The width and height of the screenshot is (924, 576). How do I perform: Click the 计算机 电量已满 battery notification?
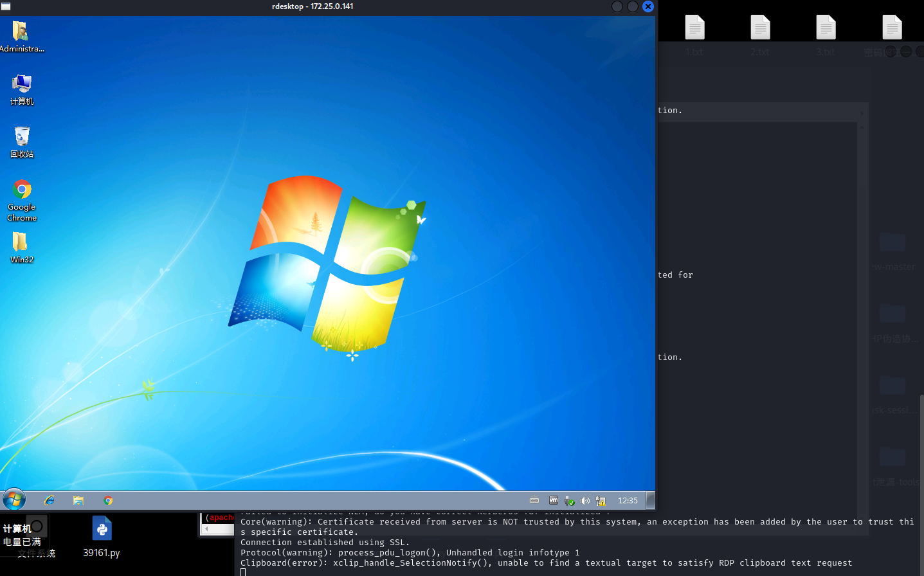point(23,535)
